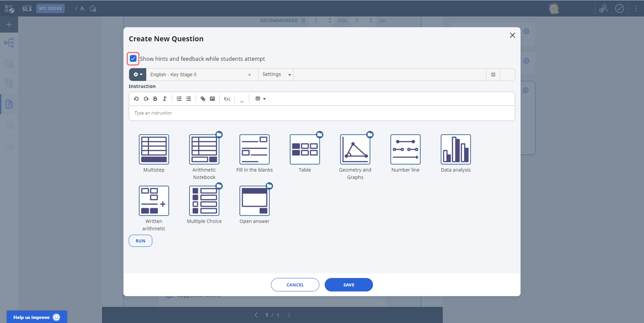Pick the Fill in the blanks type
644x323 pixels.
[x=254, y=149]
